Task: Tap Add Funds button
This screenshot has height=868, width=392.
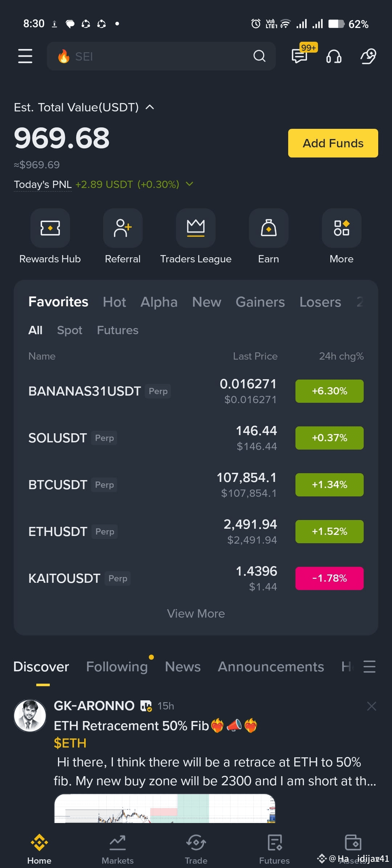Action: 333,143
